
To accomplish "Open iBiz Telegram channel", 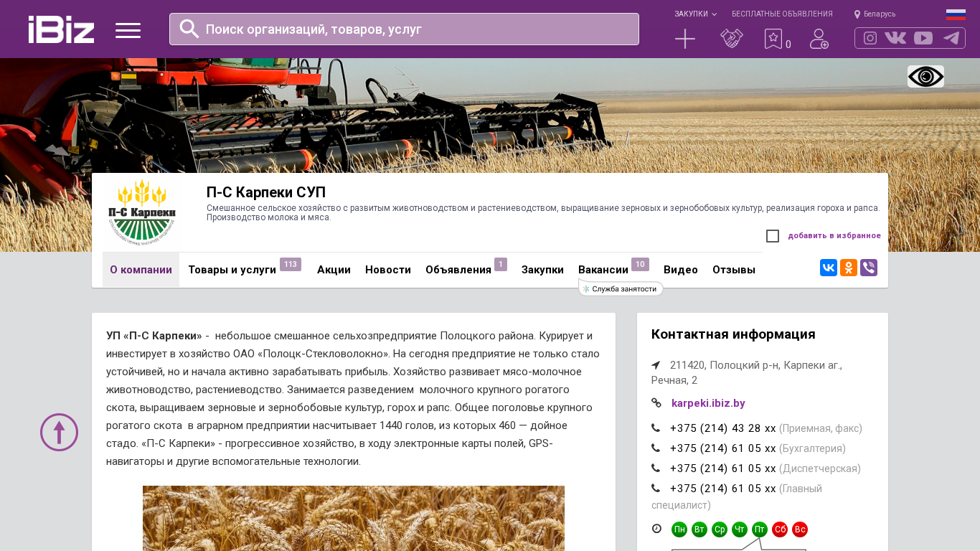I will coord(951,38).
